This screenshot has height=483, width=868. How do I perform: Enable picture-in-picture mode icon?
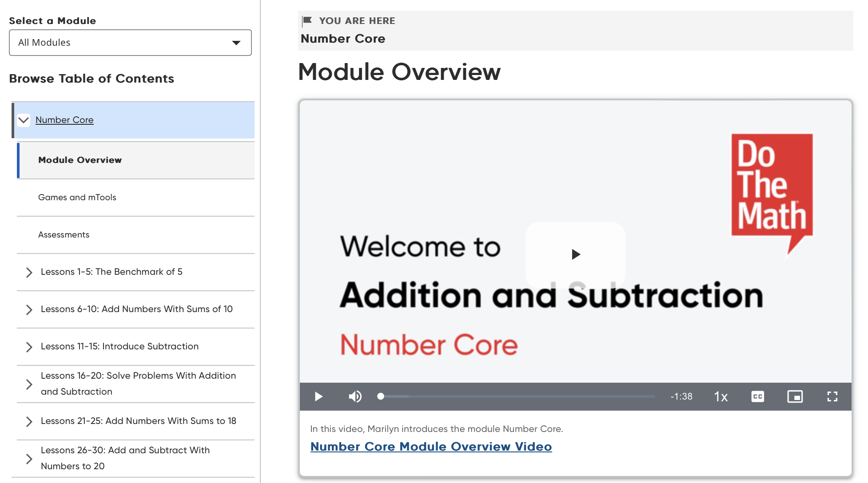[795, 396]
